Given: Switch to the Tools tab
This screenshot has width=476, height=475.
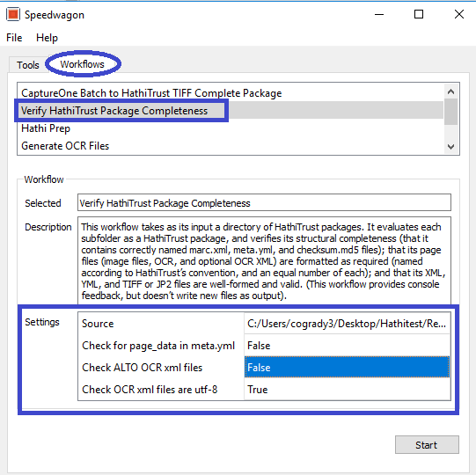Looking at the screenshot, I should pyautogui.click(x=27, y=65).
